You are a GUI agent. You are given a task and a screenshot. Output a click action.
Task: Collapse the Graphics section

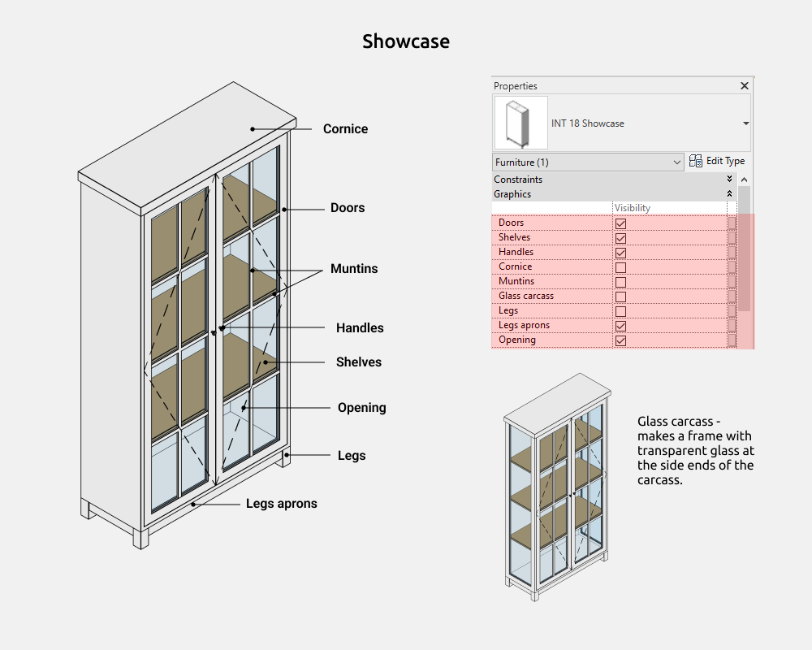(729, 194)
